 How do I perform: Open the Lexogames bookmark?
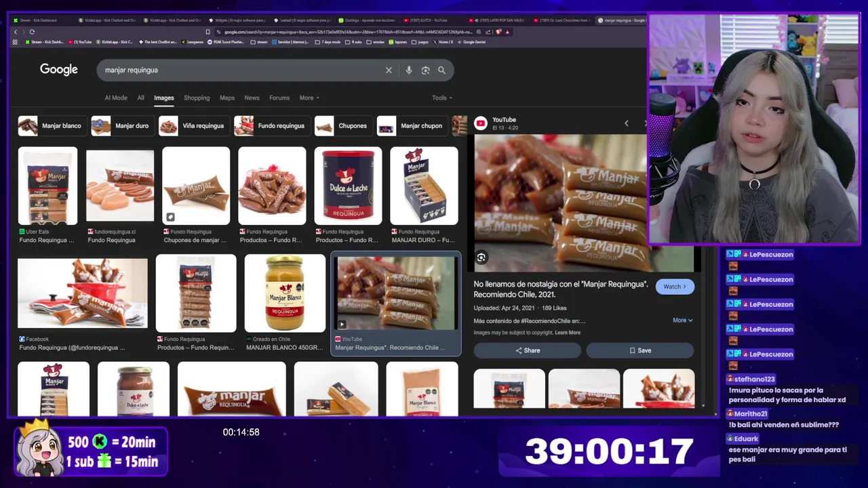191,42
